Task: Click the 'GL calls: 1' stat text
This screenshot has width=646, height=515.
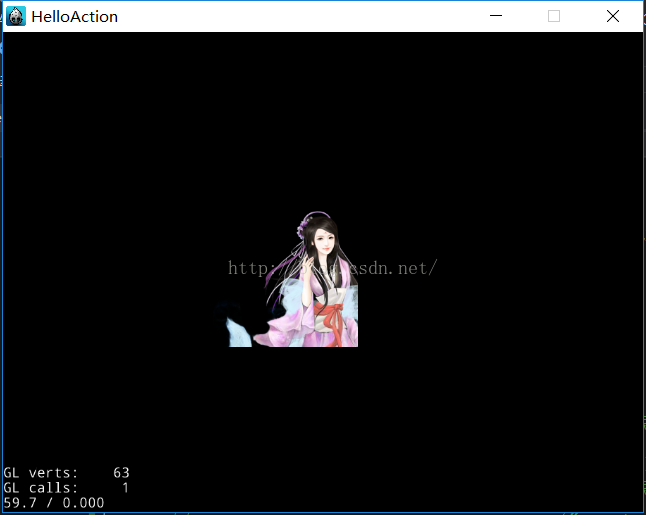Action: pyautogui.click(x=66, y=488)
